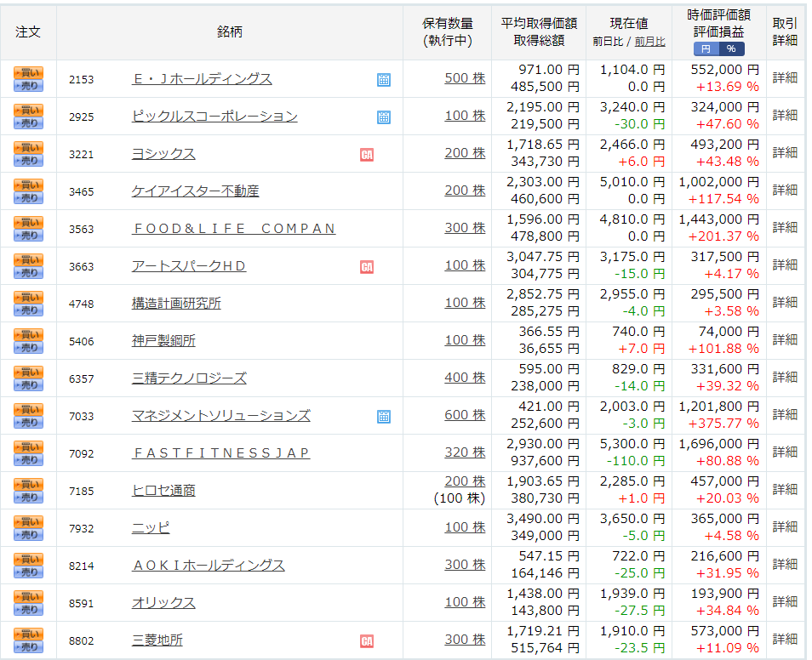Open 詳細 for ヨシックス row
812x660 pixels.
(x=785, y=153)
